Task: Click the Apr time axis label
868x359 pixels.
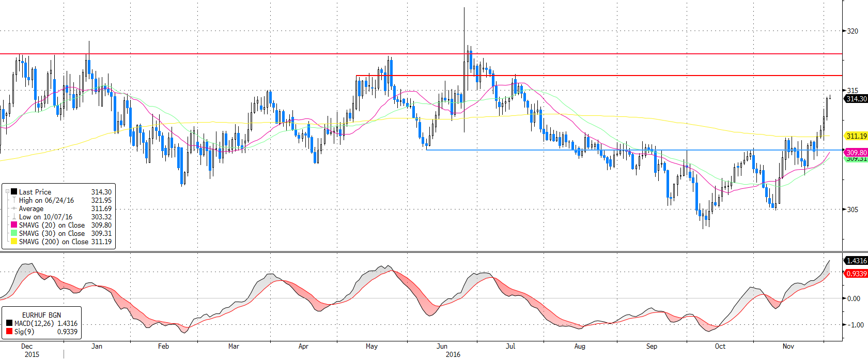Action: point(303,346)
